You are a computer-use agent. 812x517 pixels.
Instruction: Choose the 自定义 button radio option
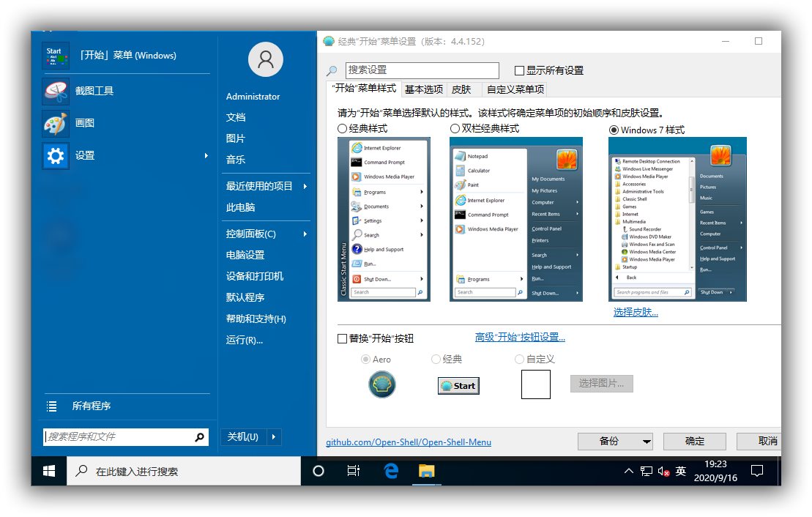coord(519,359)
